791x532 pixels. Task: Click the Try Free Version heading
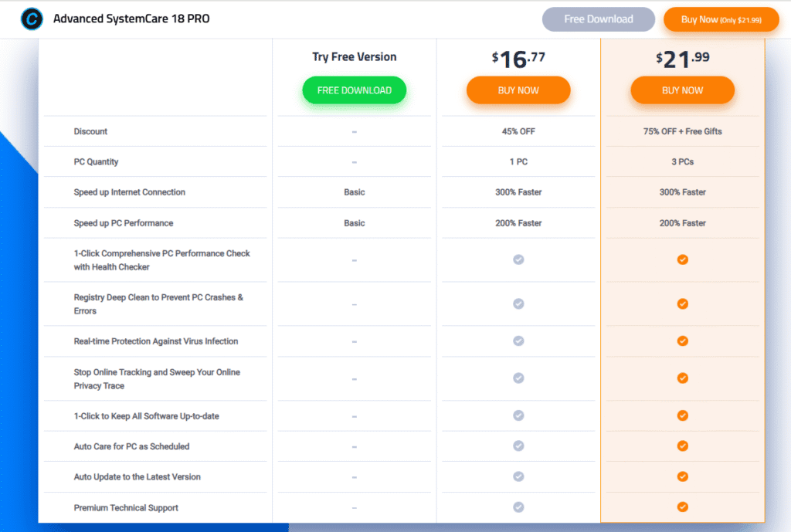tap(354, 57)
